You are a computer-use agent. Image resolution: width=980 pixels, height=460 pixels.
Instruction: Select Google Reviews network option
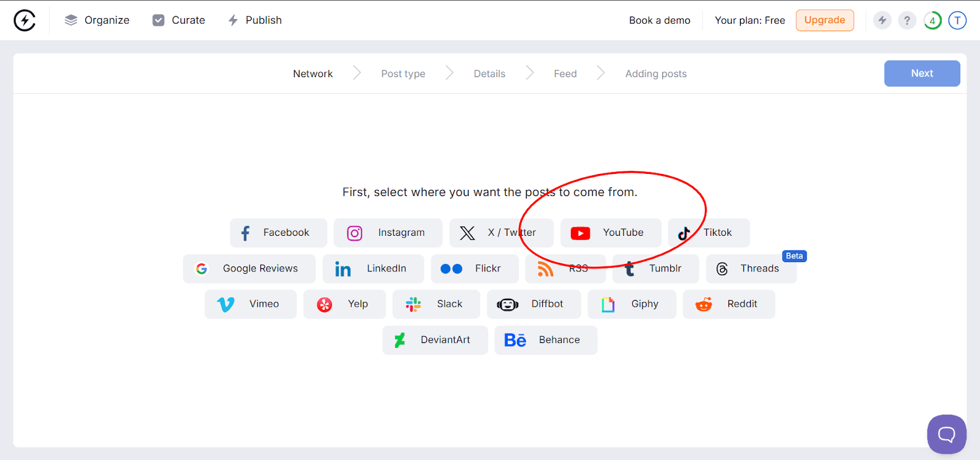(249, 268)
